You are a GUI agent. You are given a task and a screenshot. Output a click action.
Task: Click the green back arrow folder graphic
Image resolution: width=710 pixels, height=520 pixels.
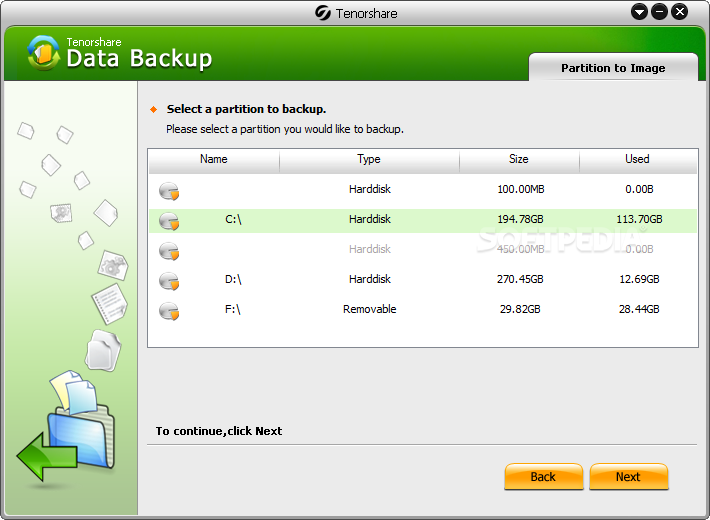(66, 426)
